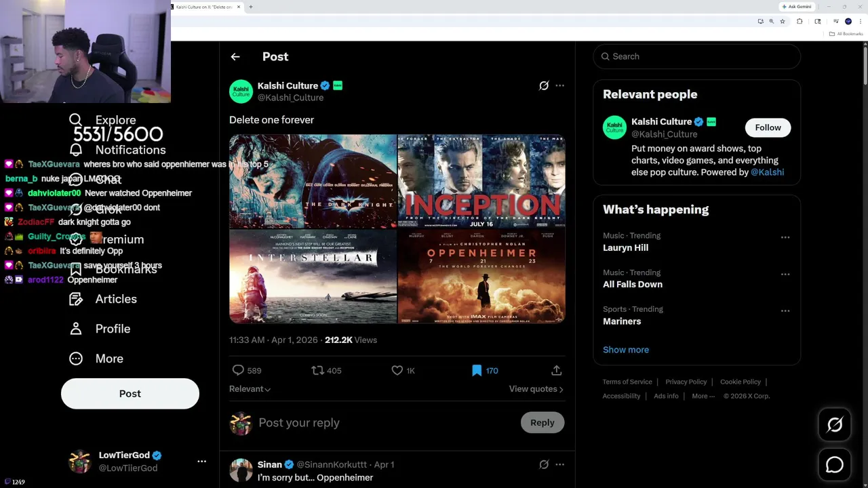Open Profile in the sidebar

(x=113, y=329)
